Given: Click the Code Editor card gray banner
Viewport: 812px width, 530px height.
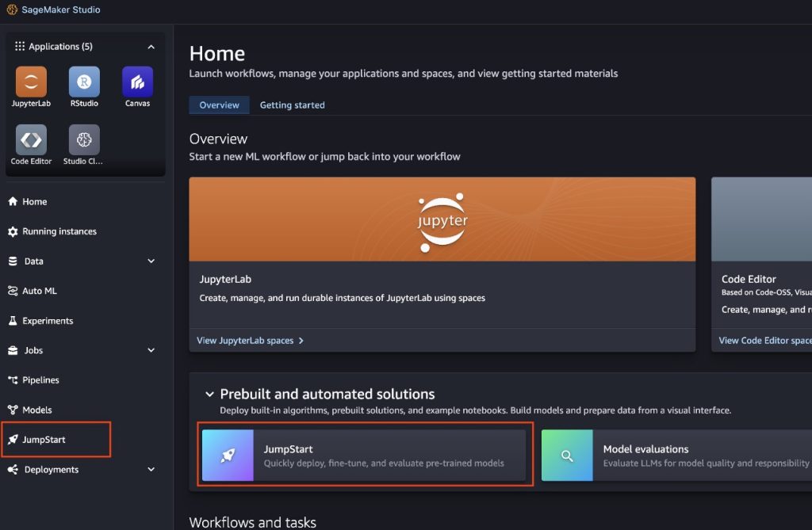Looking at the screenshot, I should (x=762, y=219).
